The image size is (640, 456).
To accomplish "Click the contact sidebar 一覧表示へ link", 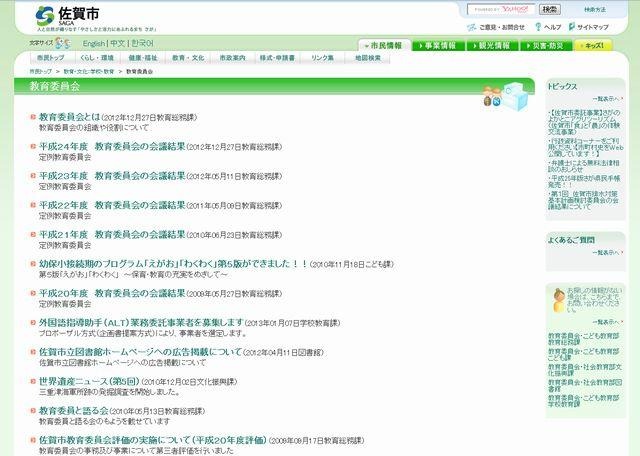I will click(607, 322).
